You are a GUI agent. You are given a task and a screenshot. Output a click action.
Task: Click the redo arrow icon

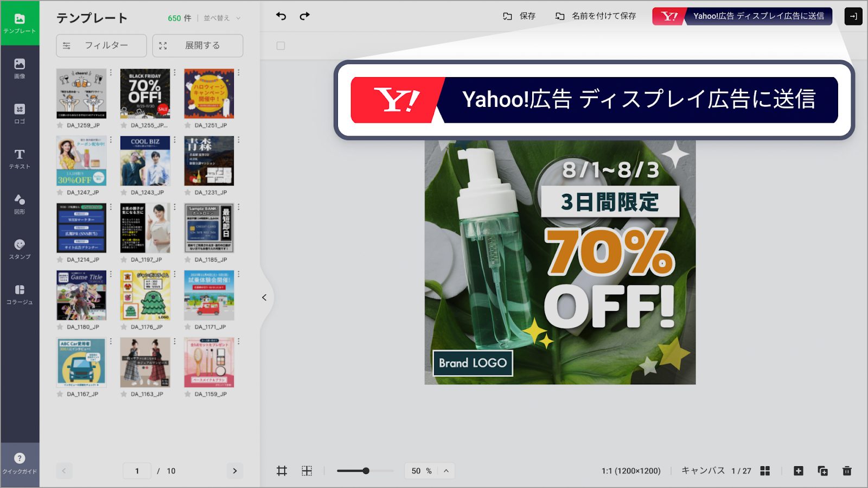(x=305, y=16)
